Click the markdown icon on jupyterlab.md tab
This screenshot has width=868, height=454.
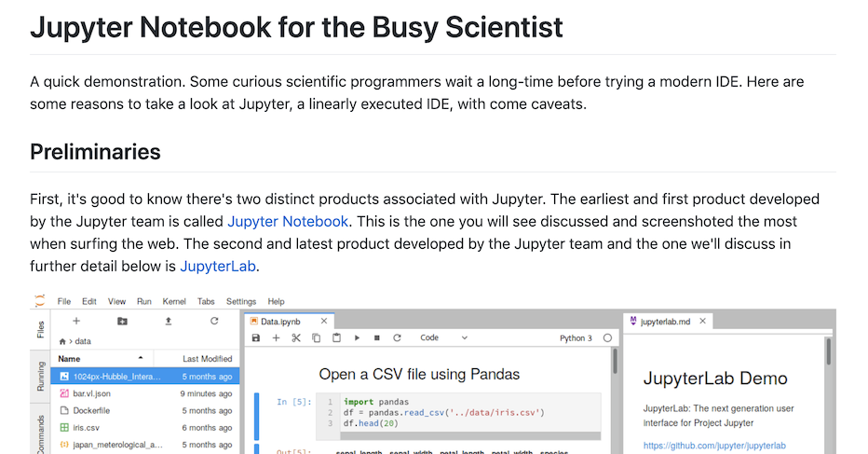[x=633, y=321]
